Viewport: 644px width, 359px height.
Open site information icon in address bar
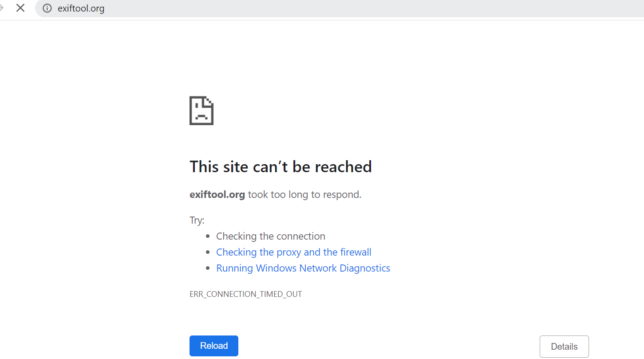pos(47,8)
